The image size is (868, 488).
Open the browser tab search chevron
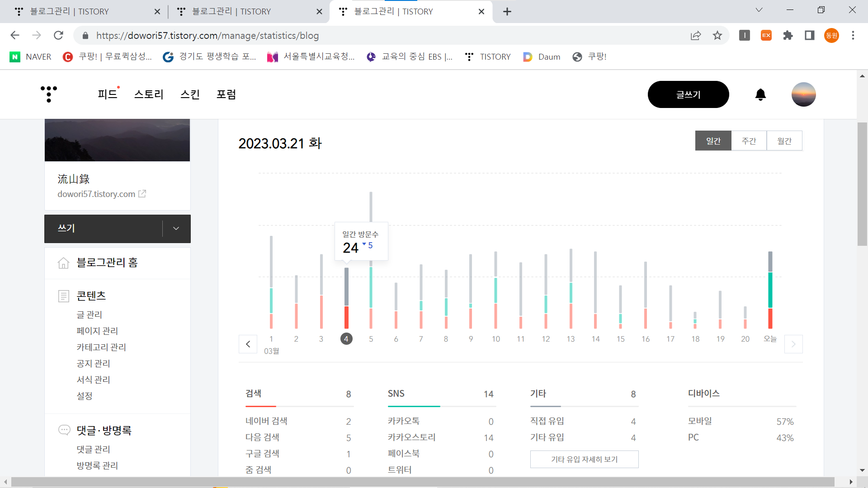tap(759, 10)
